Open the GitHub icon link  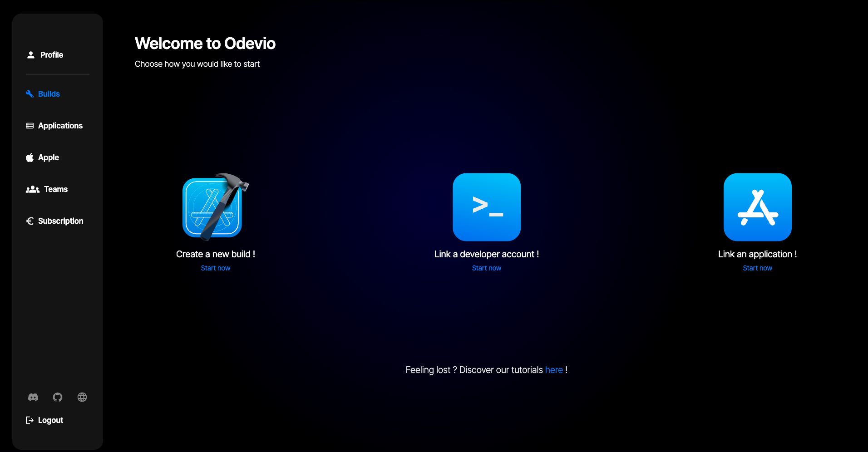(58, 397)
